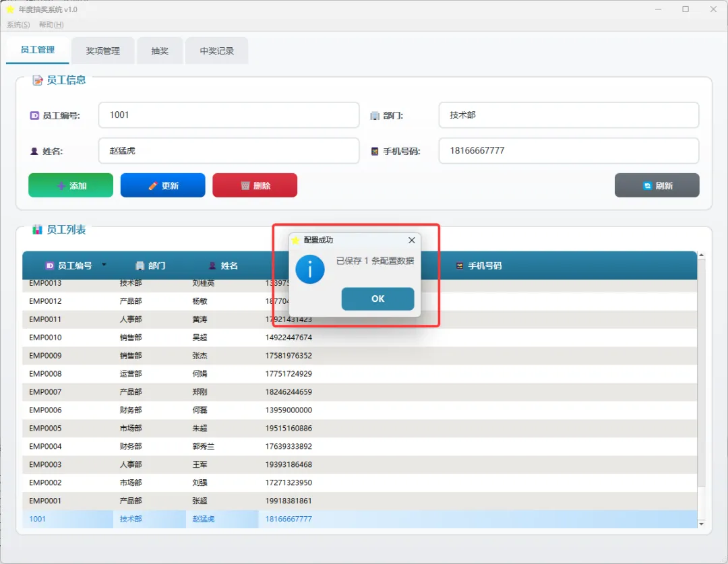Click the star app icon in title bar
Screen dimensions: 728x564
[10, 9]
